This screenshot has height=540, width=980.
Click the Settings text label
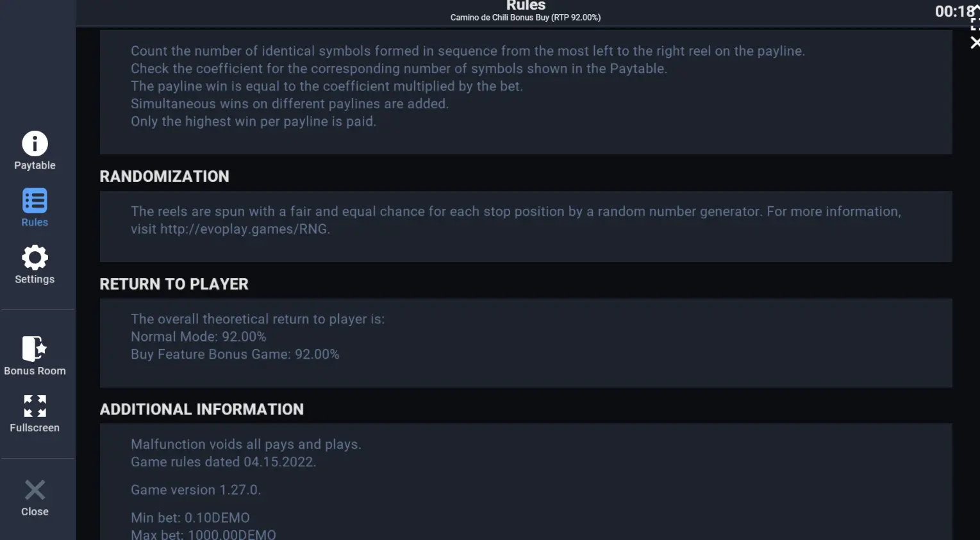(x=35, y=279)
